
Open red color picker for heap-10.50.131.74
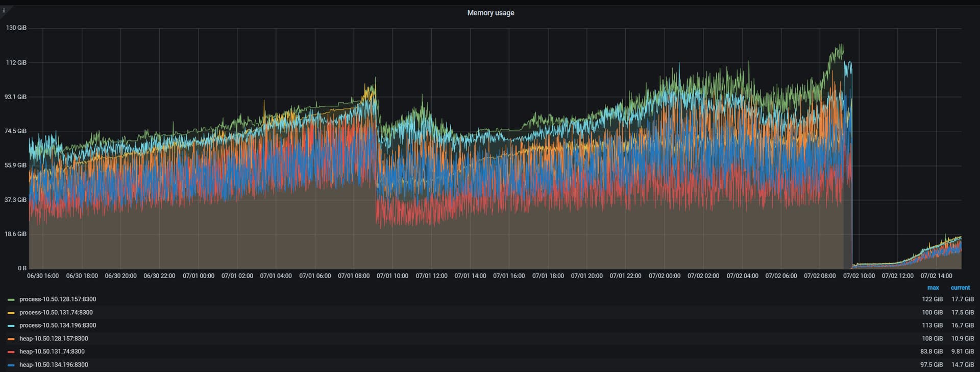coord(11,352)
